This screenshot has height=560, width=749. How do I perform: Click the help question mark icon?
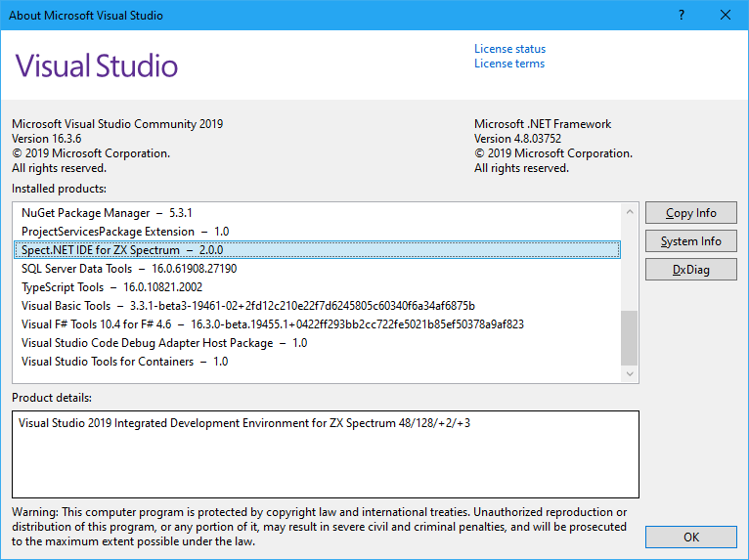682,16
